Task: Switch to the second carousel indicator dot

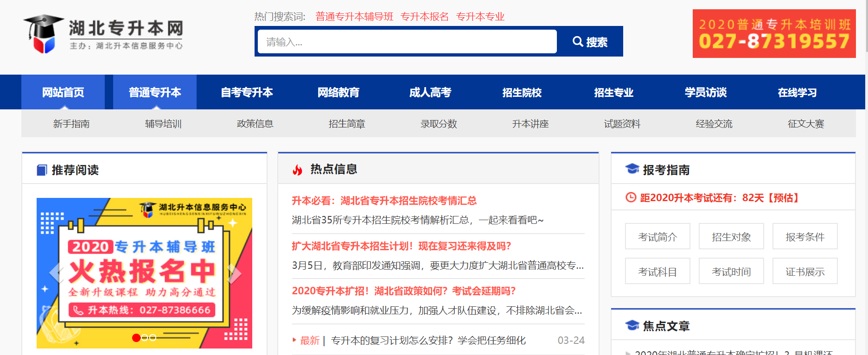Action: click(145, 338)
